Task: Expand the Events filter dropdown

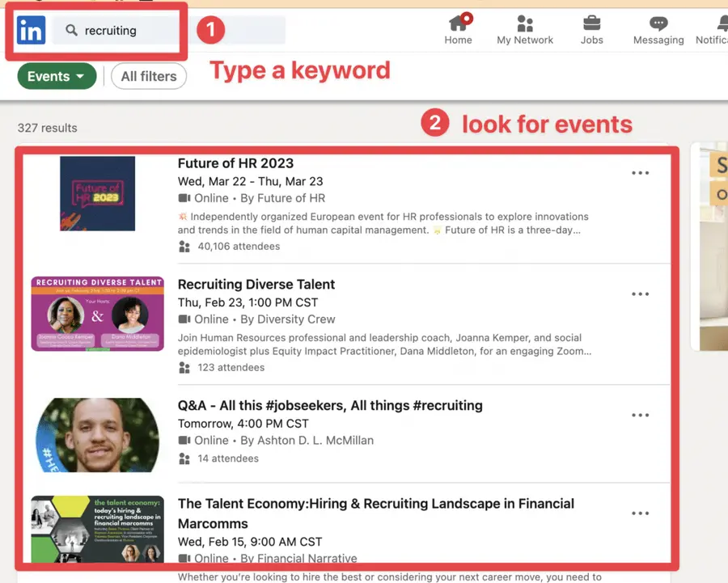Action: click(57, 76)
